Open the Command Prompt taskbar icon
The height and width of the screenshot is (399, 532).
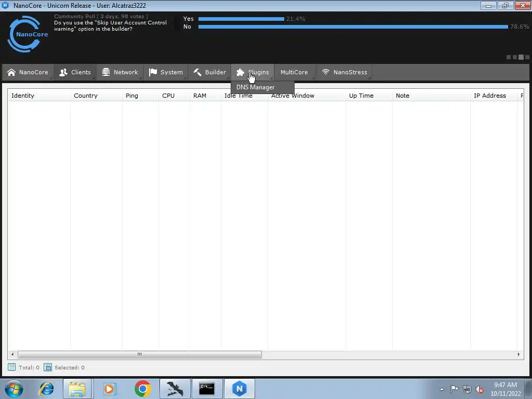[x=207, y=389]
